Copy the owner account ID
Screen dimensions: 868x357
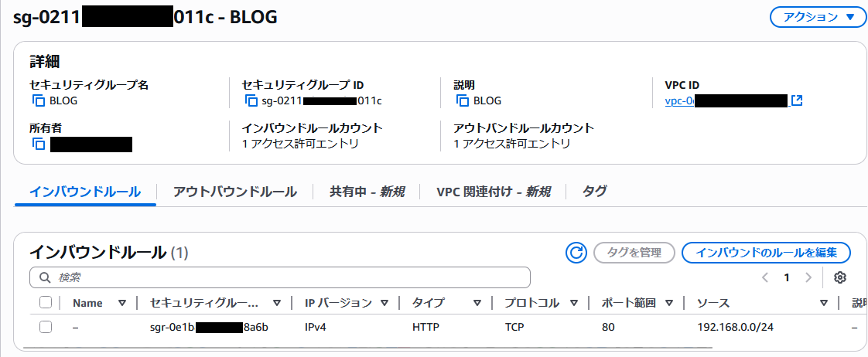(38, 144)
